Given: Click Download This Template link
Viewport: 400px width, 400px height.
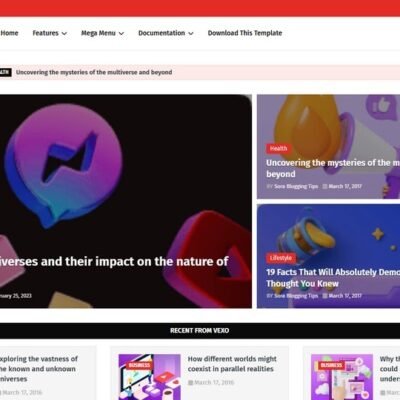Looking at the screenshot, I should tap(245, 33).
